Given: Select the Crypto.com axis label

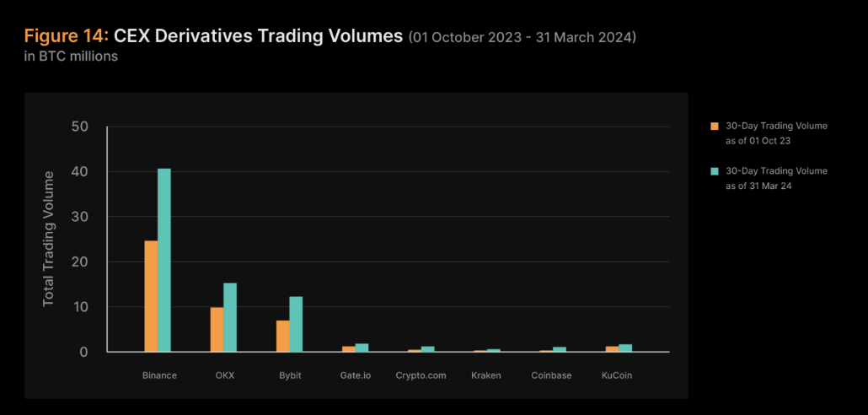Looking at the screenshot, I should click(421, 375).
